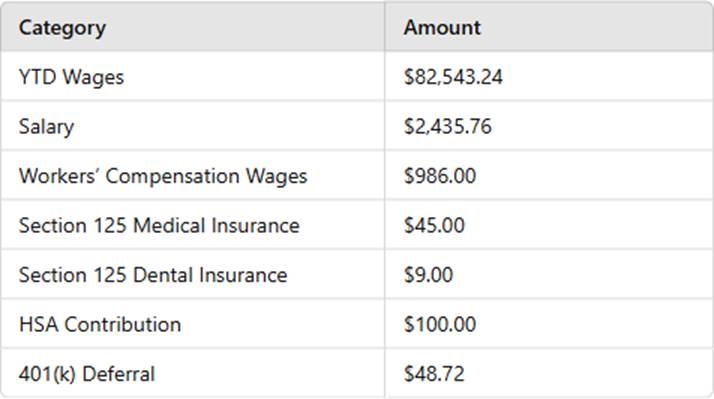Click the $48.72 amount cell
Screen dimensions: 714x399
tap(434, 374)
